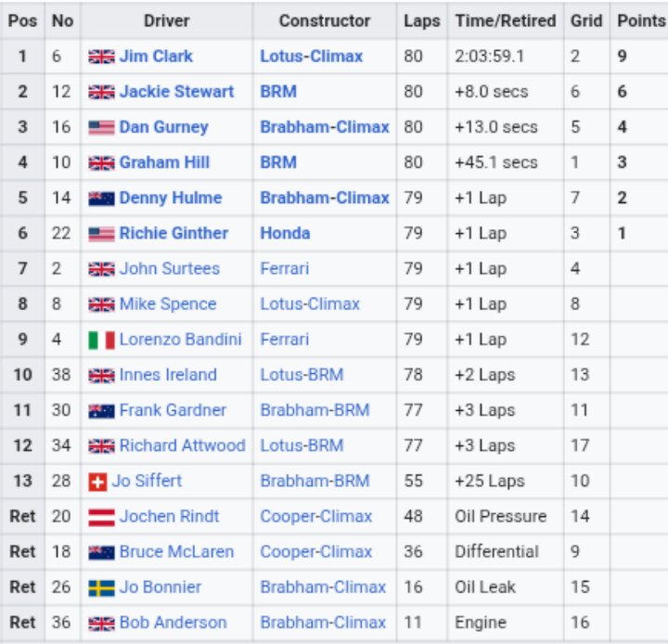This screenshot has width=668, height=644.
Task: Click the Swedish flag beside Jo Bonnier
Action: [x=101, y=588]
